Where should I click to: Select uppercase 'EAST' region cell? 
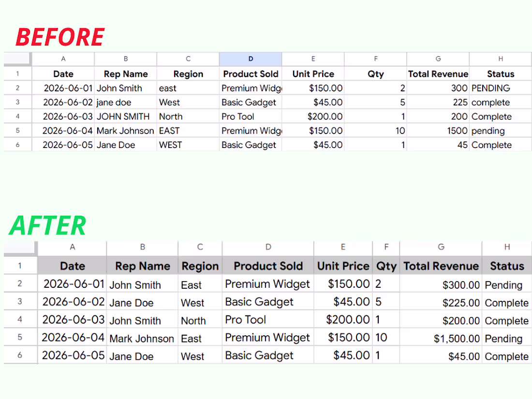pos(188,131)
